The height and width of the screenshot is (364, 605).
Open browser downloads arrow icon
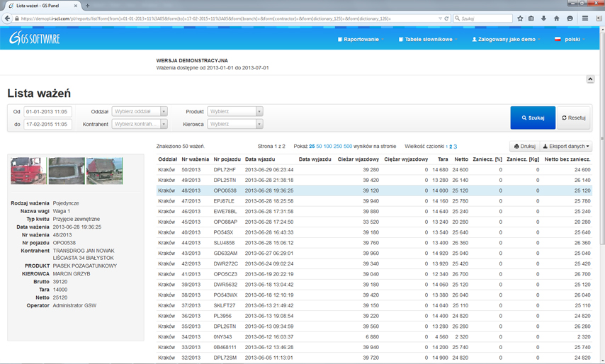coord(543,18)
